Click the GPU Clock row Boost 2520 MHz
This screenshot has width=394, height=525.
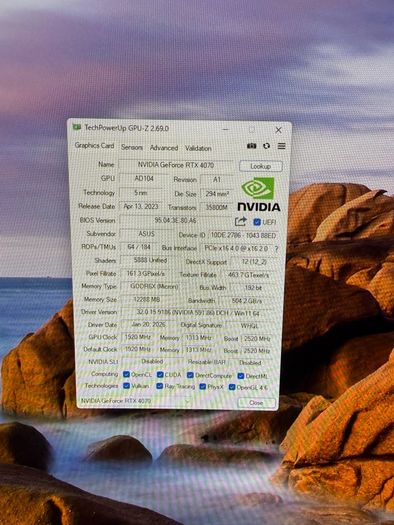pyautogui.click(x=257, y=339)
